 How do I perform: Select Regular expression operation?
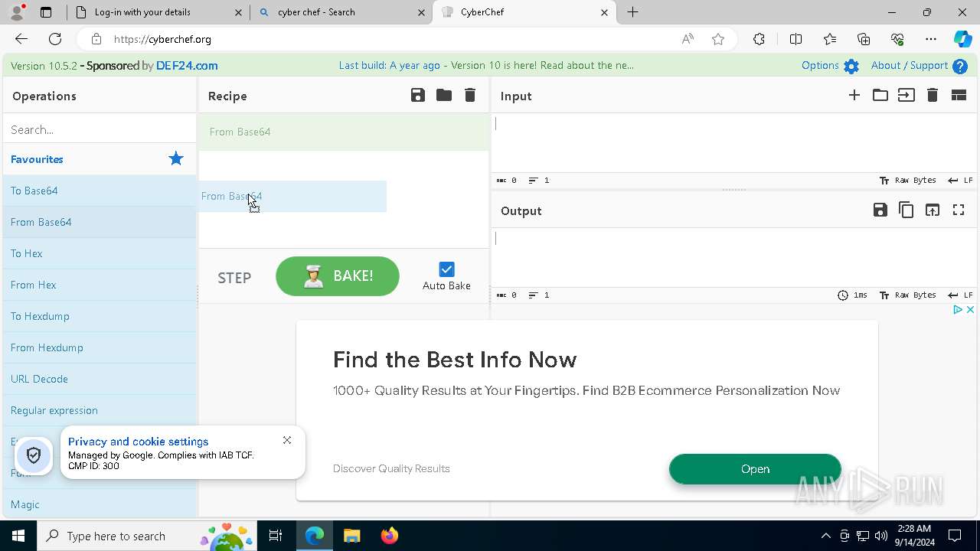tap(100, 410)
